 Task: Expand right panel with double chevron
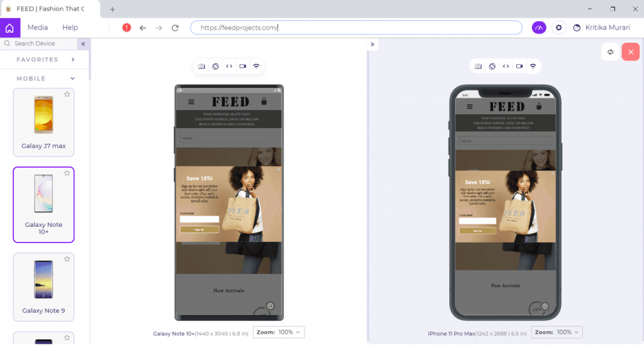pos(372,45)
